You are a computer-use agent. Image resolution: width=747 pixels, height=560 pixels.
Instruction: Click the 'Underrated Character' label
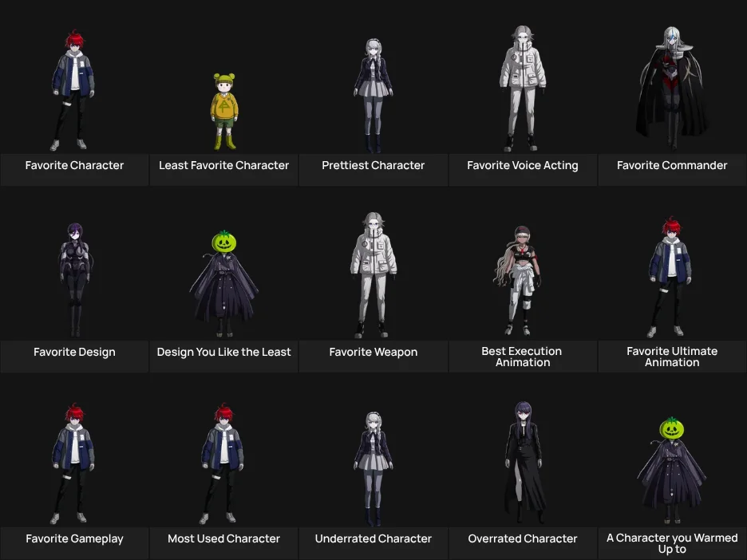tap(373, 538)
